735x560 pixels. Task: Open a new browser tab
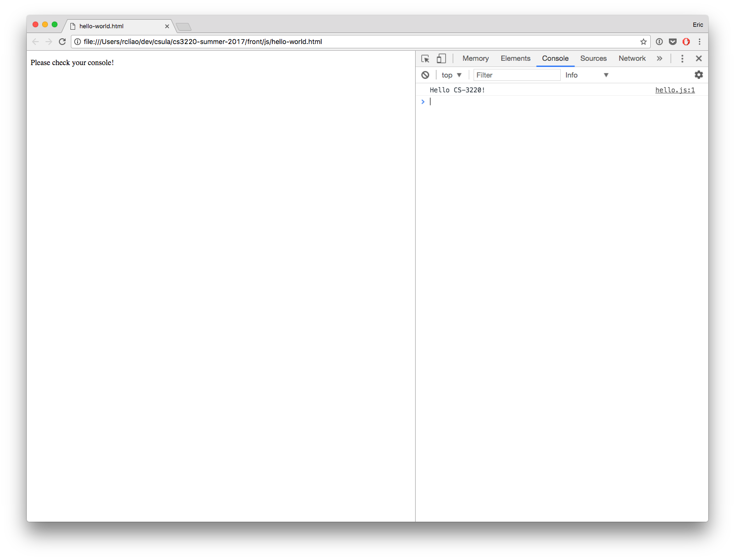pos(183,27)
